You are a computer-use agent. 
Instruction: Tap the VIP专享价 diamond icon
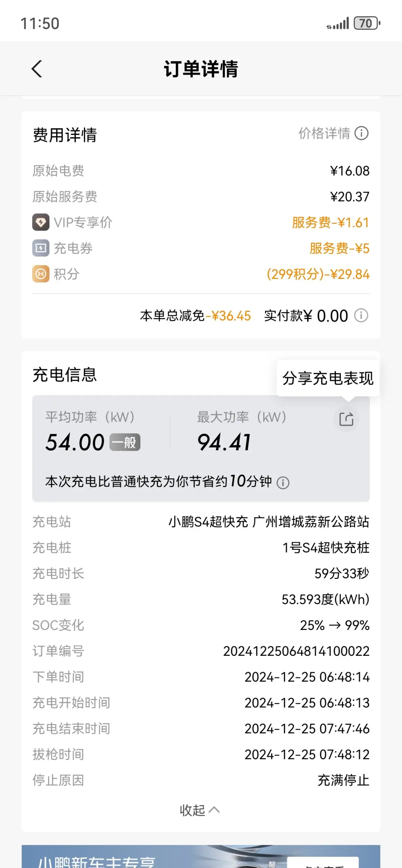pos(41,222)
